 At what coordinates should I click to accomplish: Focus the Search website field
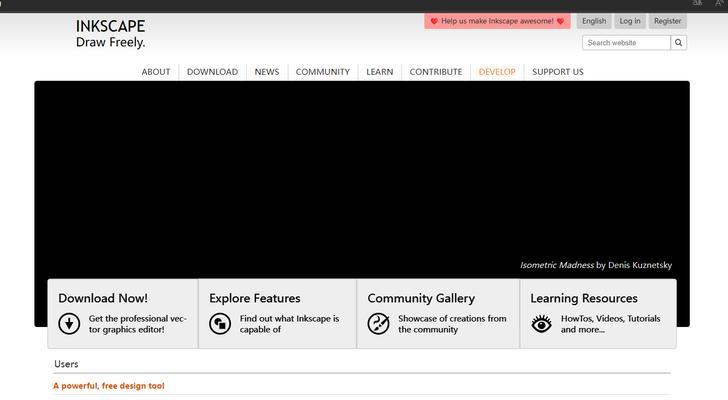tap(626, 43)
